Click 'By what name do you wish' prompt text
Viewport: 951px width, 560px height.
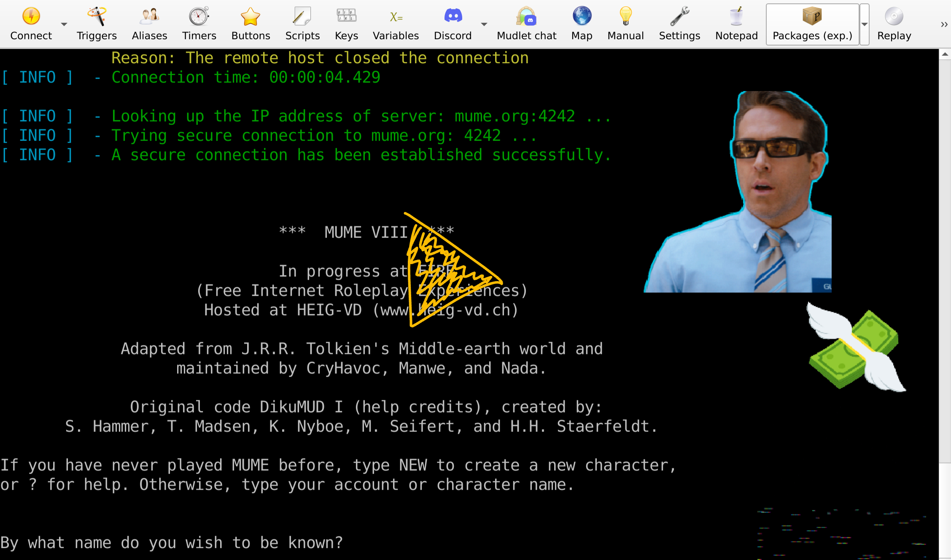pos(171,542)
